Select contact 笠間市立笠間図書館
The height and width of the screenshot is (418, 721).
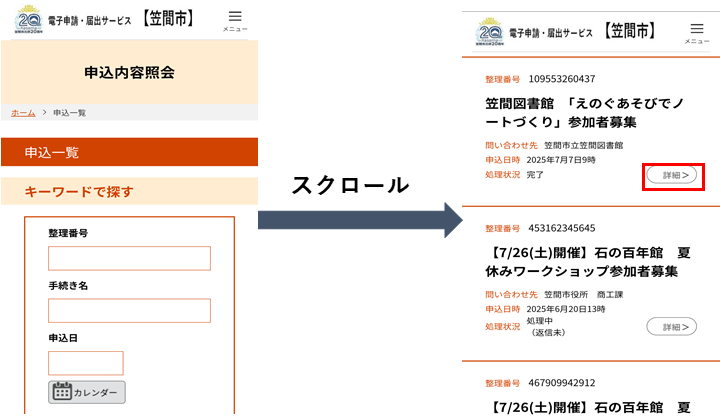[584, 145]
